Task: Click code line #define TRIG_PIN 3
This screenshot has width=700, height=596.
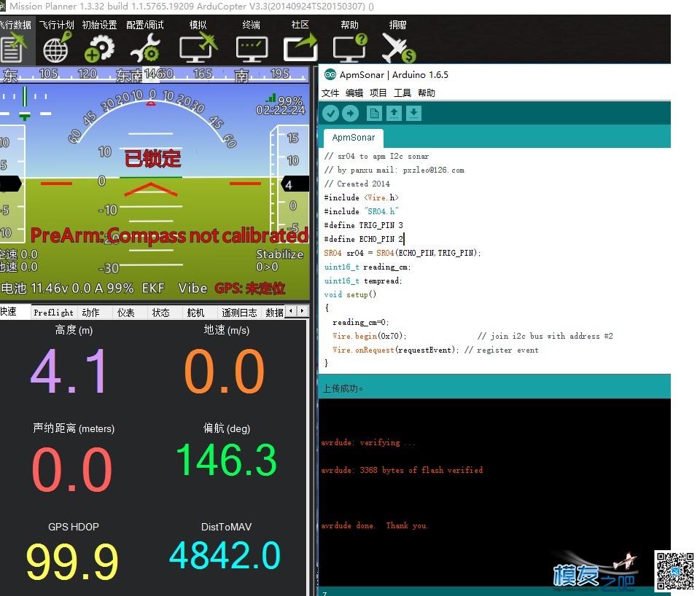Action: click(x=363, y=225)
